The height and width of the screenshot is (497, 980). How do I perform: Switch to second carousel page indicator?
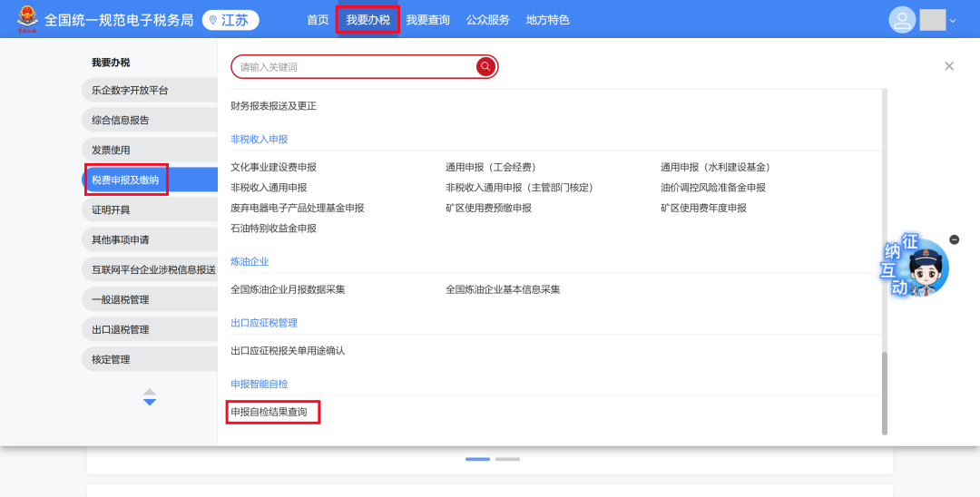click(x=507, y=459)
